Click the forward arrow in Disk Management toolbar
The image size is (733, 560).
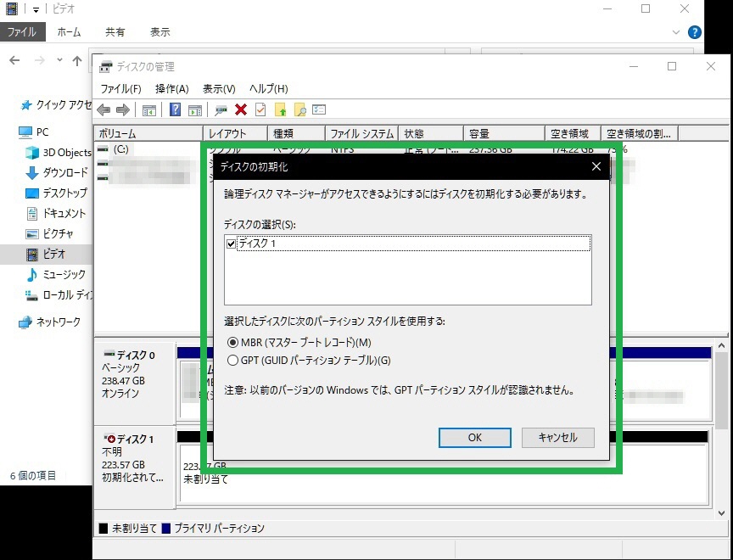click(122, 109)
